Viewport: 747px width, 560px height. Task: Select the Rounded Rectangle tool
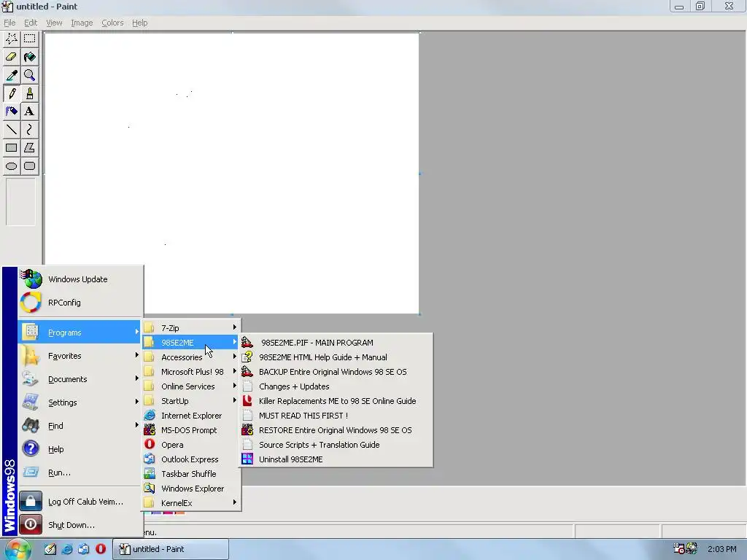[29, 166]
